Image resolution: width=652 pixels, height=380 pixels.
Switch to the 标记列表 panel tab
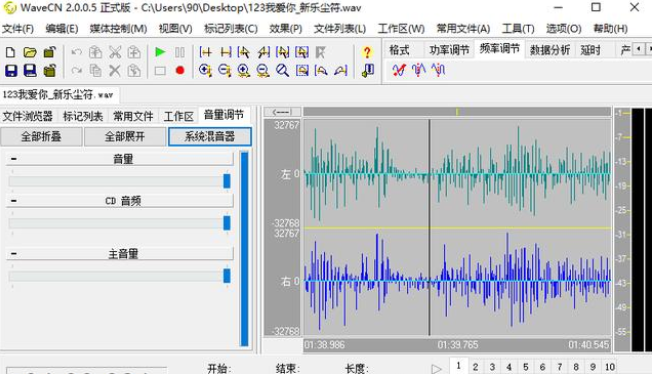(x=83, y=116)
